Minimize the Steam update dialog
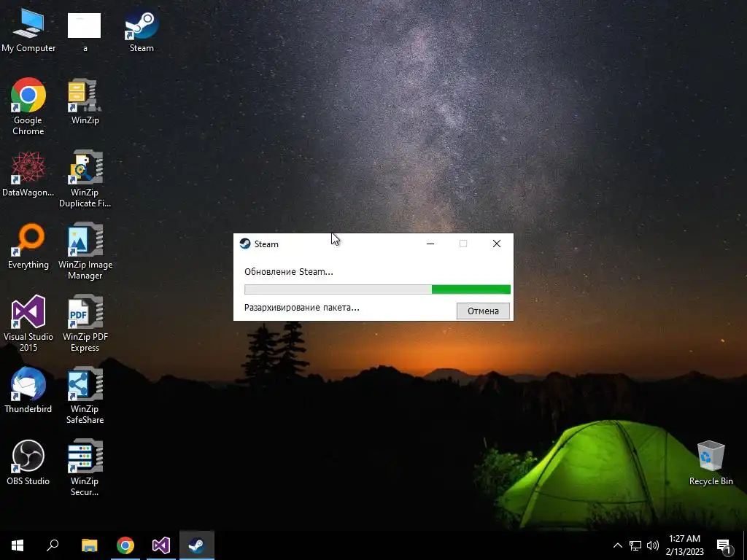 [430, 244]
